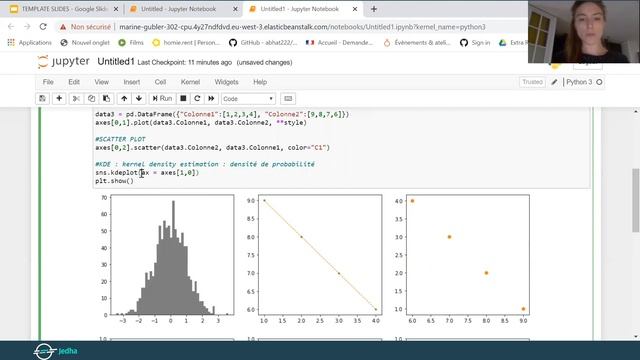Open the homie.rent bookmark

click(186, 42)
